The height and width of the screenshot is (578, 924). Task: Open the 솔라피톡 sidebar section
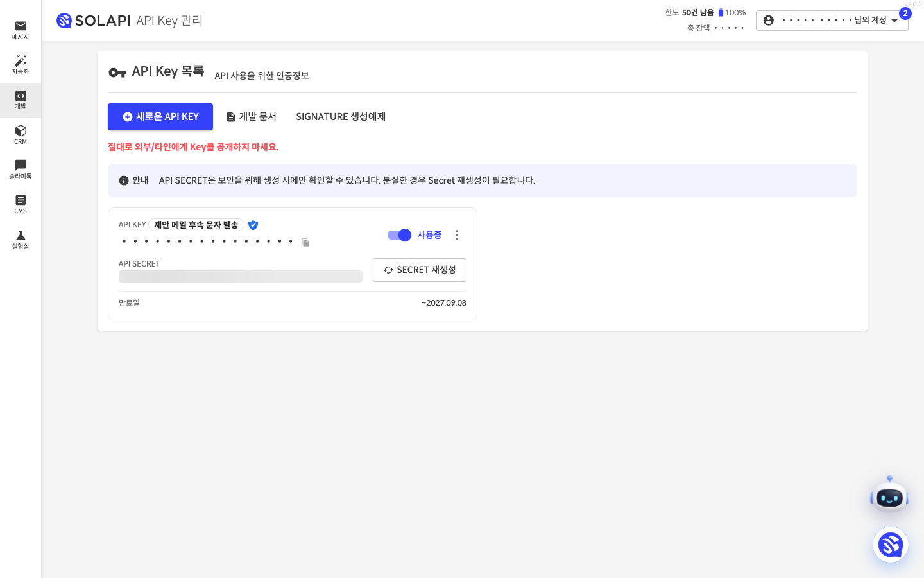(x=21, y=170)
